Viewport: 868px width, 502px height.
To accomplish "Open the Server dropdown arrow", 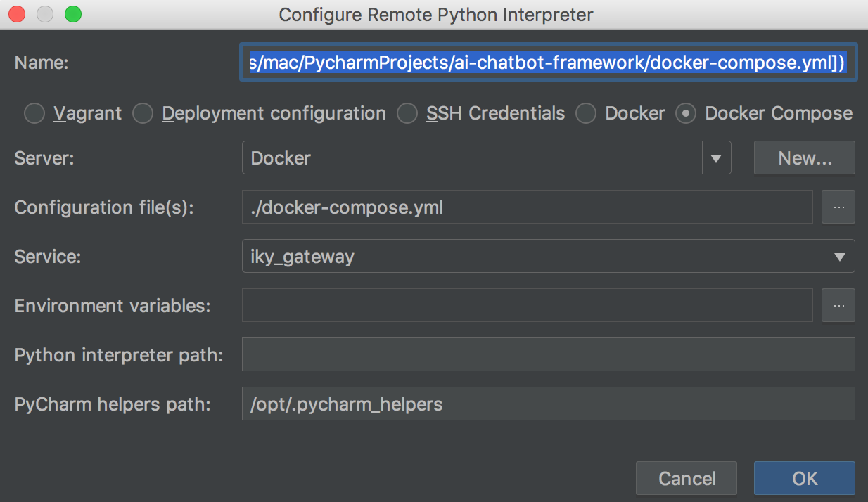I will coord(716,158).
